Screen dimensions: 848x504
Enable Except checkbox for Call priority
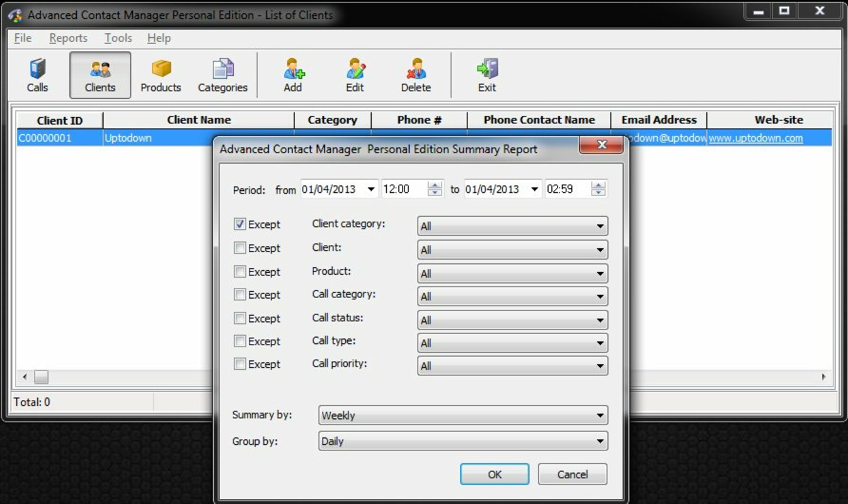pyautogui.click(x=239, y=364)
